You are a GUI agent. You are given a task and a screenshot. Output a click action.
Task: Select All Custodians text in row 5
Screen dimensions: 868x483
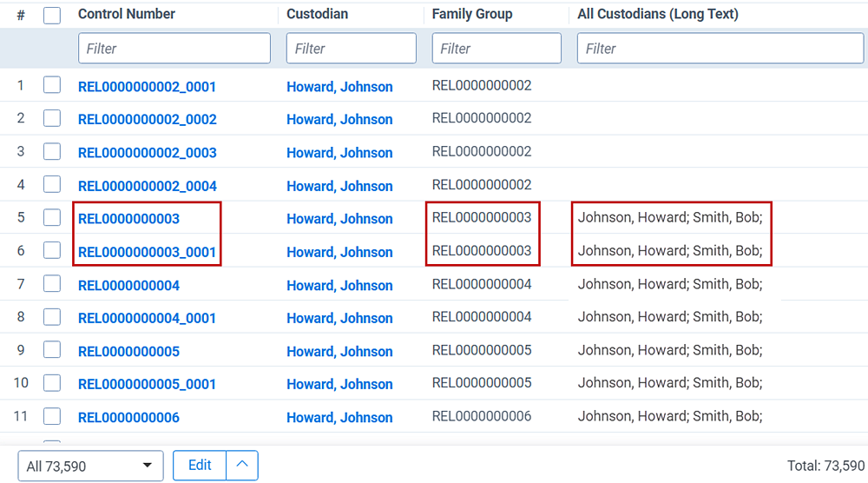[670, 217]
